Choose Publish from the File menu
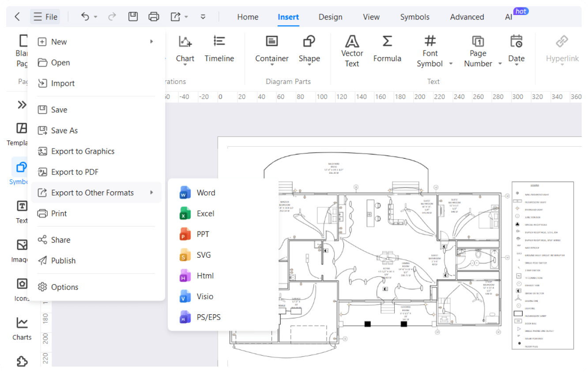This screenshot has width=588, height=373. coord(96,261)
